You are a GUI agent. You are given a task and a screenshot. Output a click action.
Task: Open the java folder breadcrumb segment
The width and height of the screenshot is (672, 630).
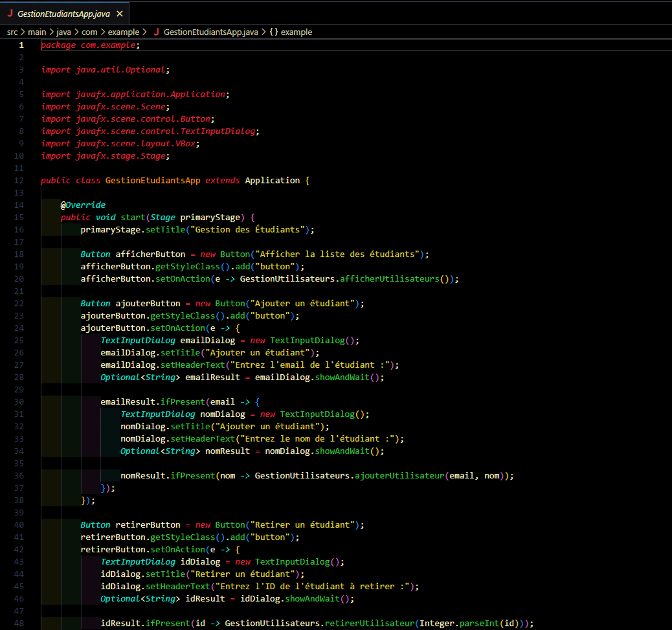pos(64,32)
